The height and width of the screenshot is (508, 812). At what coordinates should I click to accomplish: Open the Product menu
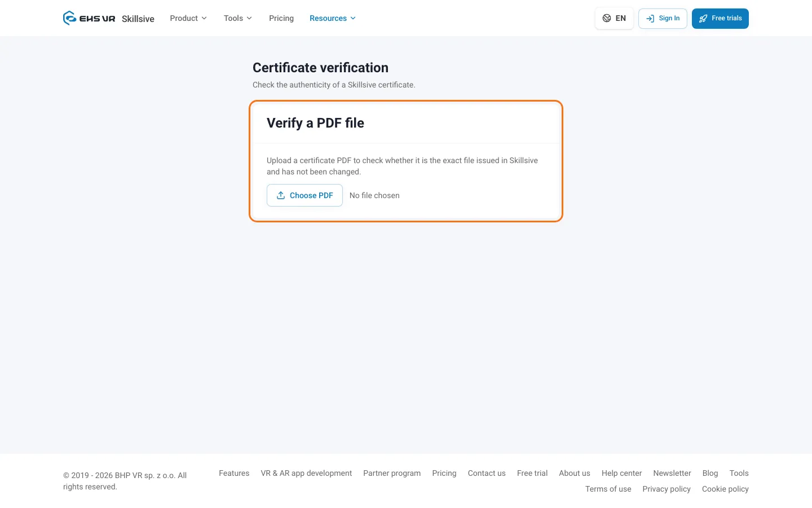(188, 18)
